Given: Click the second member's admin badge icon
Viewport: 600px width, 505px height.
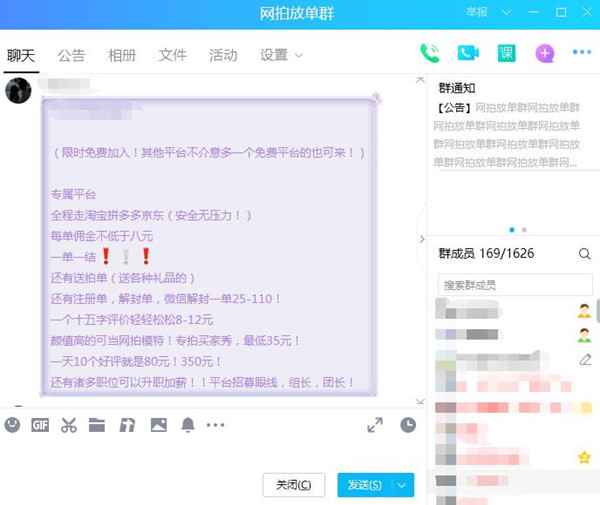Looking at the screenshot, I should point(584,335).
